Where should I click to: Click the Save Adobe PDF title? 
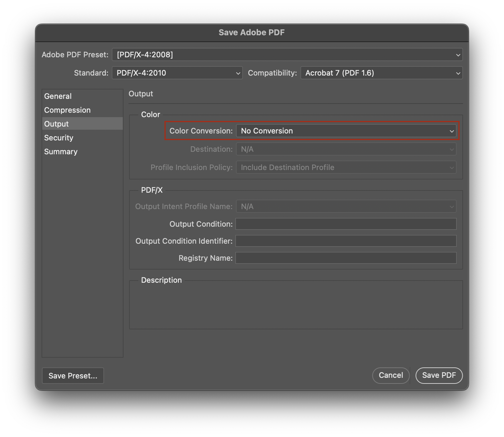(252, 32)
